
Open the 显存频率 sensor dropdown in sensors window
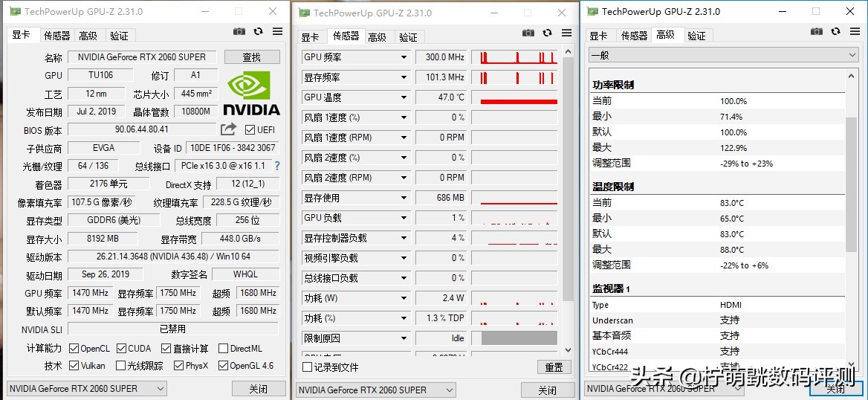pyautogui.click(x=404, y=77)
